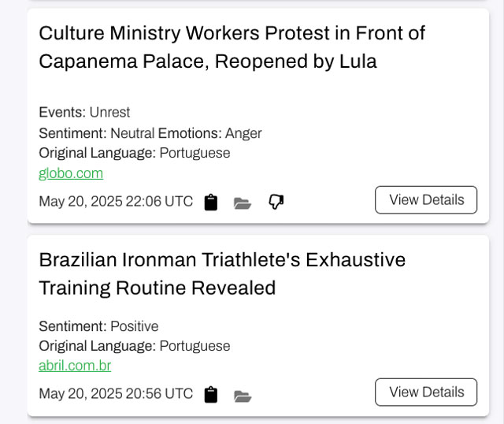This screenshot has height=424, width=504.
Task: Click the May 20, 2025 20:56 UTC timestamp
Action: [116, 394]
